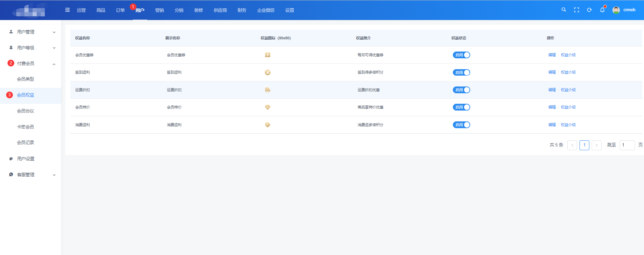Click the crmeb user avatar

[x=616, y=10]
